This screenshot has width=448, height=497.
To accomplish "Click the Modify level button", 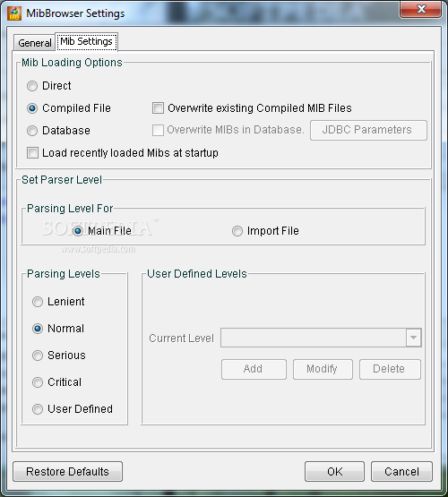I will (323, 369).
